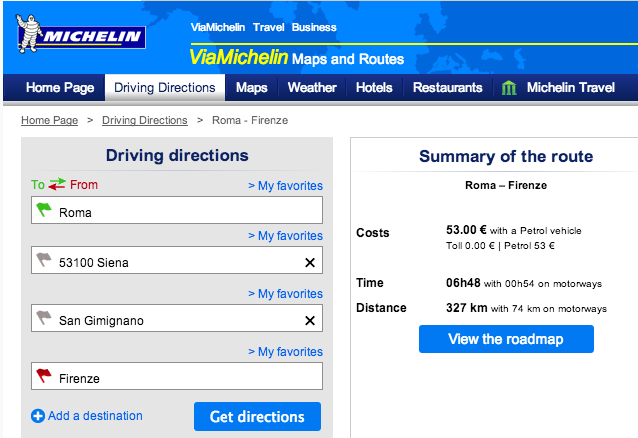Click the grey flag next to San Gimignano

[44, 318]
